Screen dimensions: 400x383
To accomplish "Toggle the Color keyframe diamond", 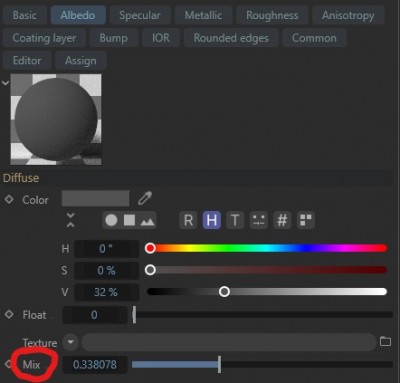I will pyautogui.click(x=9, y=199).
